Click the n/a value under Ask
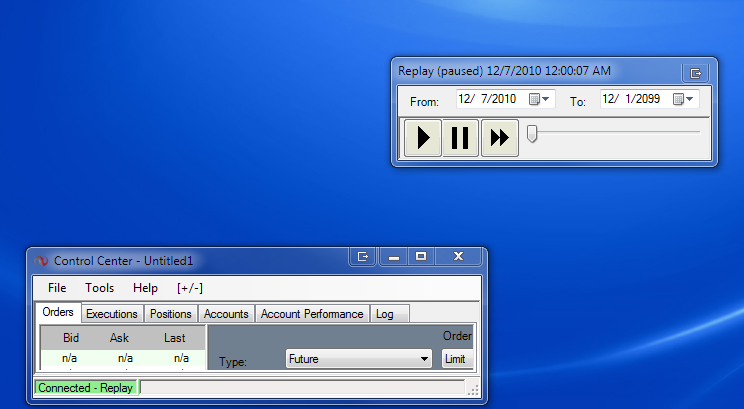Viewport: 744px width, 409px height. [x=125, y=358]
